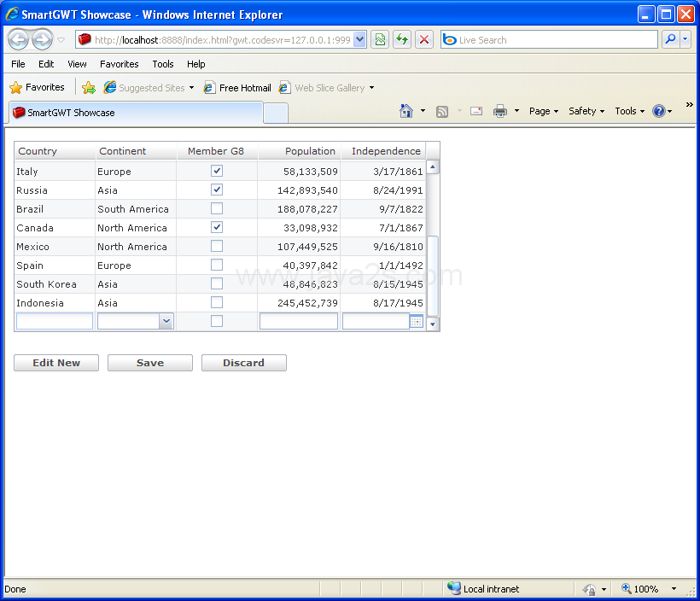Sort by Country column header
The width and height of the screenshot is (700, 601).
coord(55,151)
